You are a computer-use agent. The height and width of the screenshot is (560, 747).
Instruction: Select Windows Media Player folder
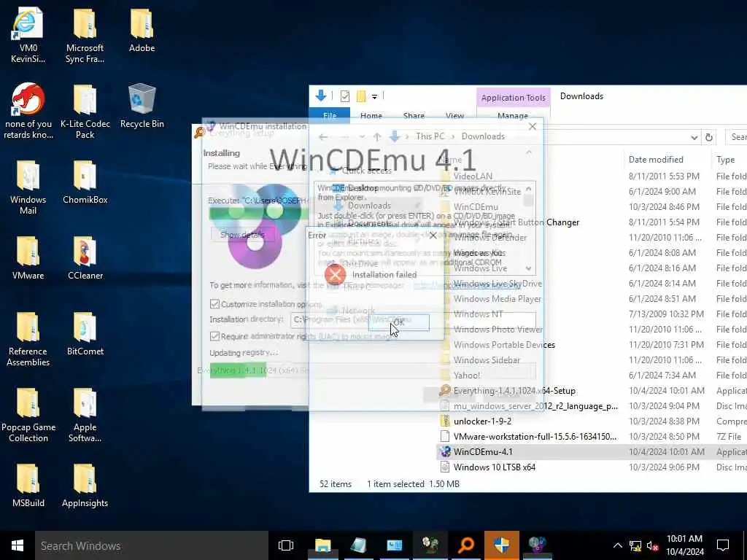[592, 299]
